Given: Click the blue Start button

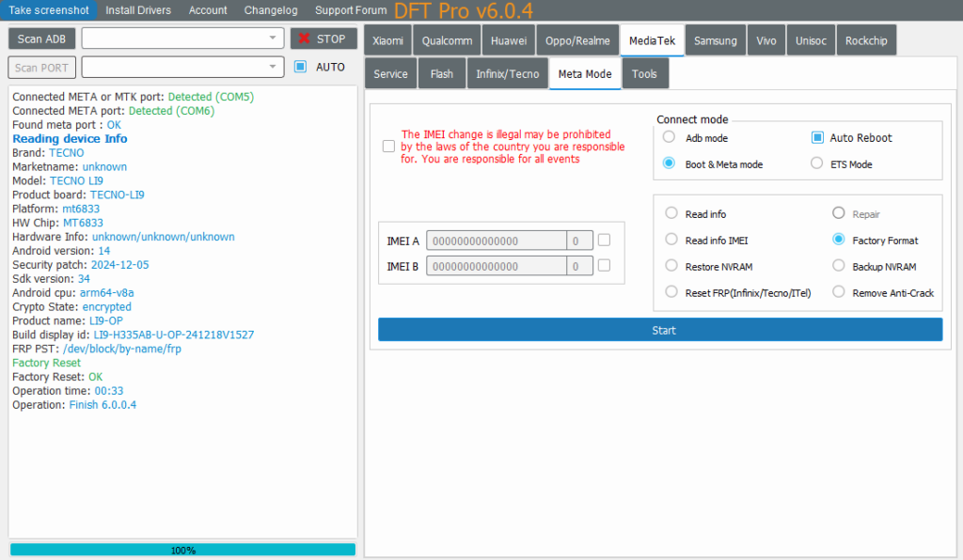Looking at the screenshot, I should [x=660, y=330].
